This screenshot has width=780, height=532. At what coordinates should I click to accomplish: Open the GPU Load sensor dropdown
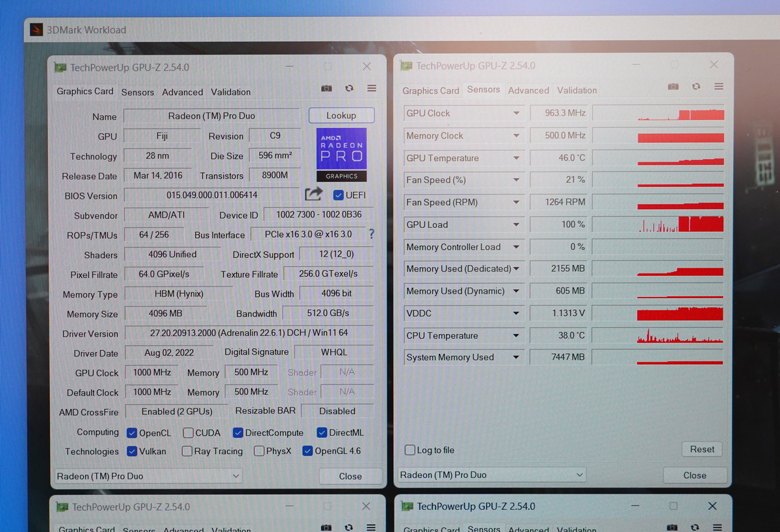tap(516, 225)
